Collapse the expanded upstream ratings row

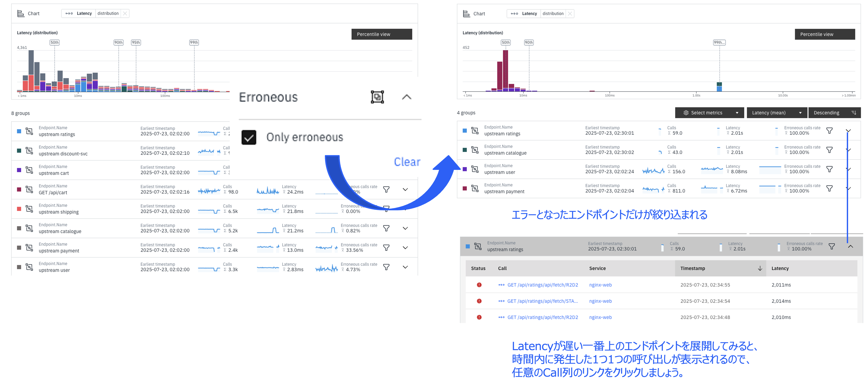850,247
